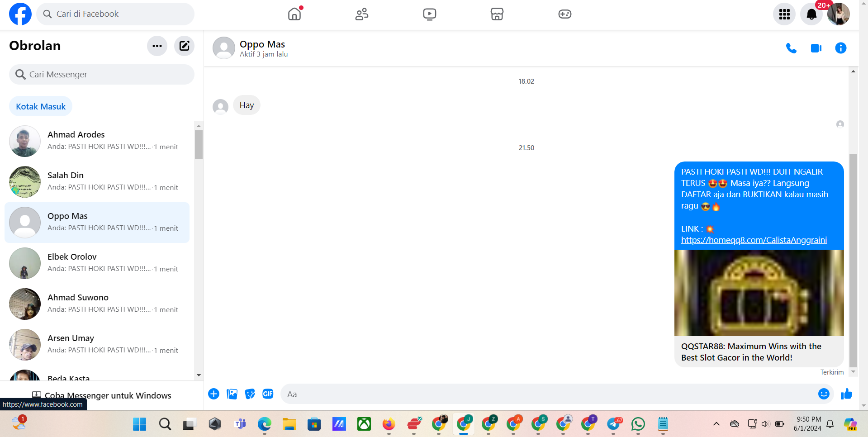Viewport: 868px width, 437px height.
Task: Start a new message with compose icon
Action: pyautogui.click(x=184, y=46)
